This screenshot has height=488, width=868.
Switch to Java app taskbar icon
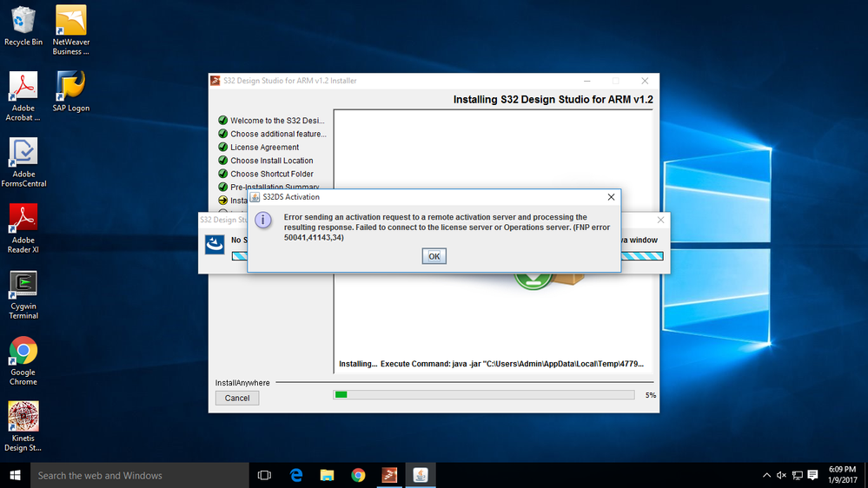(421, 475)
